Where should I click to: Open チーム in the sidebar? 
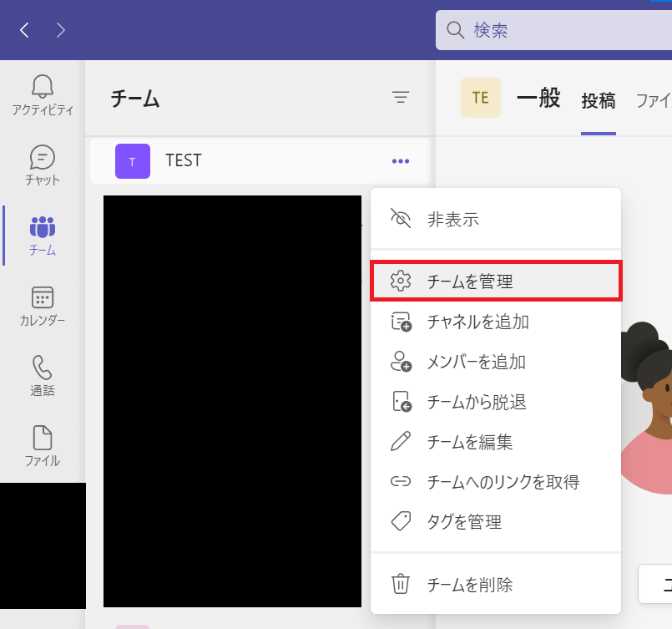[x=43, y=236]
